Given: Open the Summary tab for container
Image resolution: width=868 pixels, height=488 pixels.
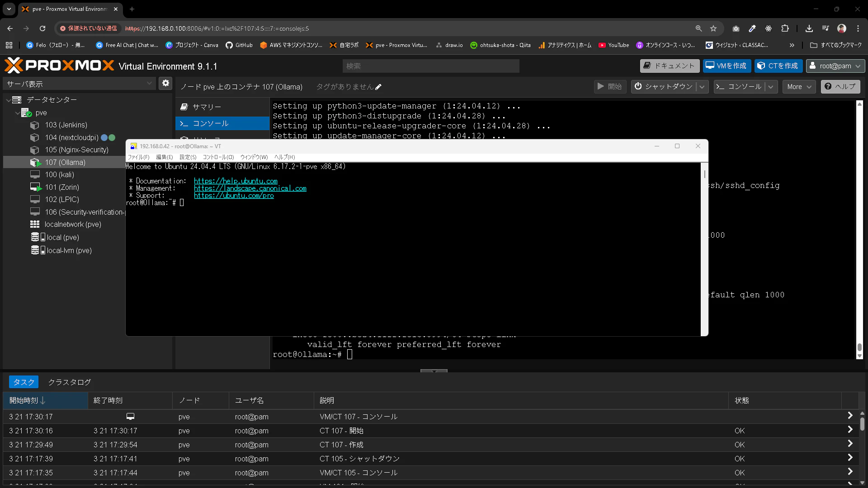Looking at the screenshot, I should [x=207, y=107].
